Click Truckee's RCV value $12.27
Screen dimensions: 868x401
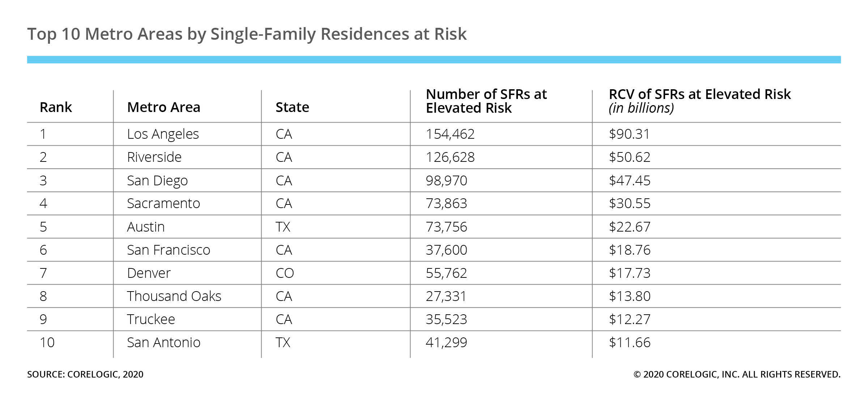630,319
